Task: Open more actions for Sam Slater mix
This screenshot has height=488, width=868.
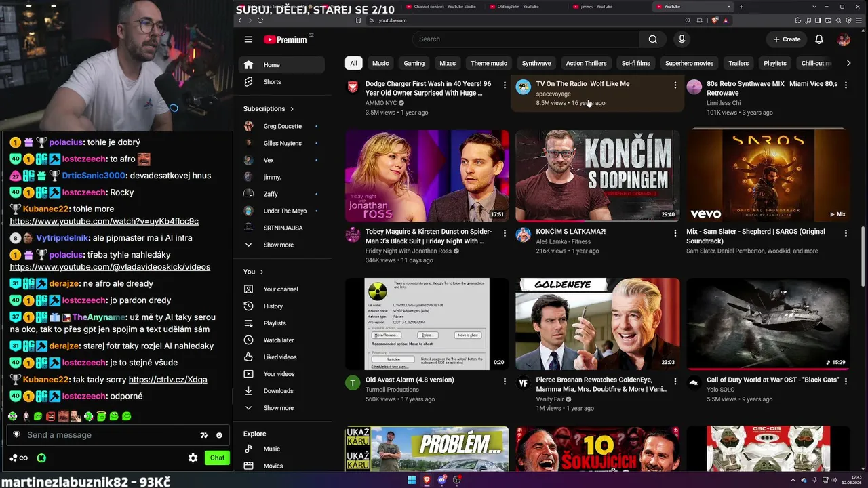Action: point(846,233)
